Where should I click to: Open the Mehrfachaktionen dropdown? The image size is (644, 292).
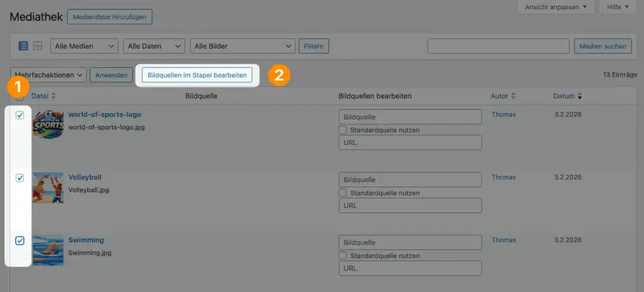48,75
